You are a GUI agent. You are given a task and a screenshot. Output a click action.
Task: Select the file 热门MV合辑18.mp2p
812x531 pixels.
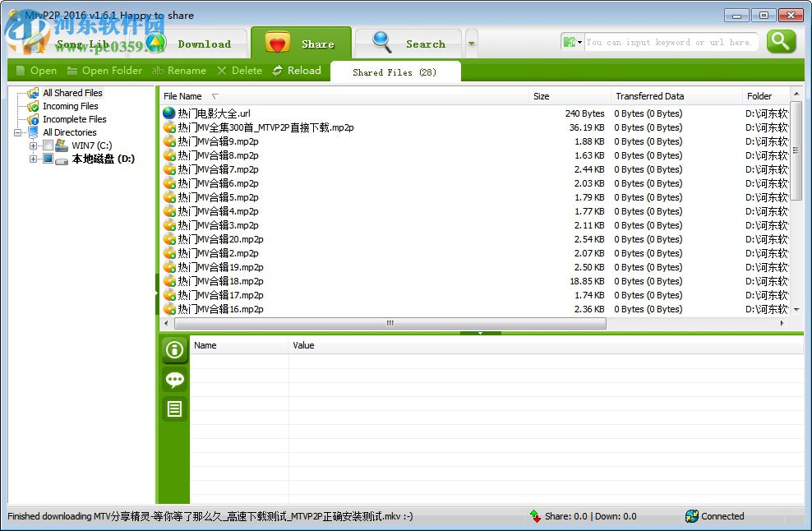(220, 281)
